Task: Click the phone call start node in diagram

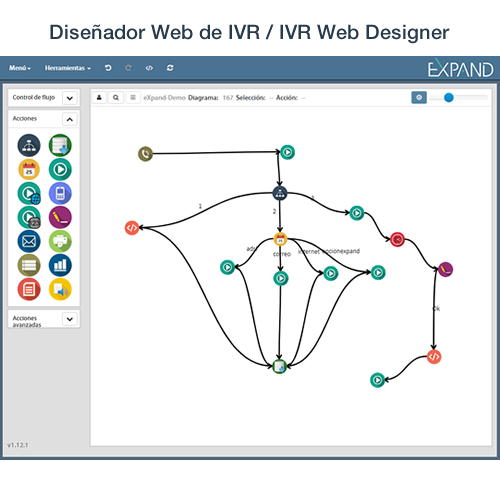Action: (x=145, y=154)
